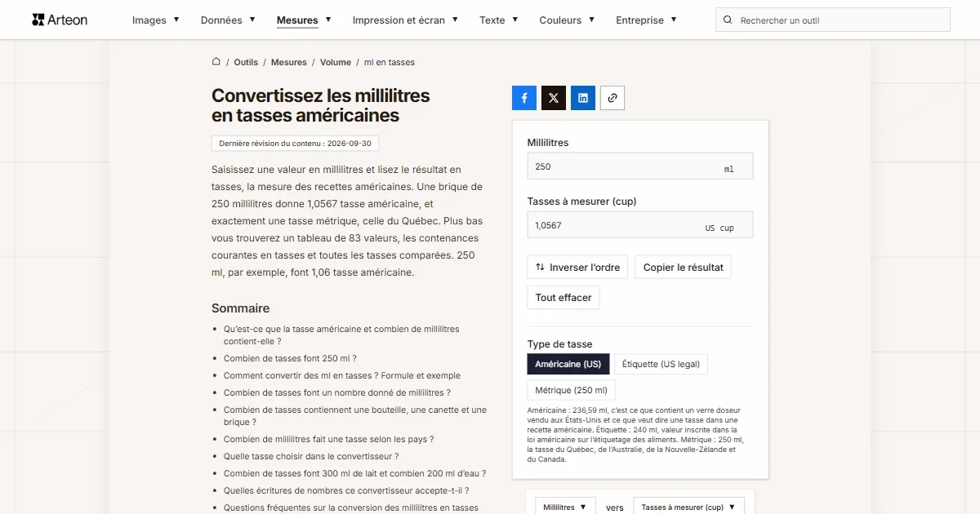Go to Volume breadcrumb link
Viewport: 980px width, 514px height.
pyautogui.click(x=336, y=62)
